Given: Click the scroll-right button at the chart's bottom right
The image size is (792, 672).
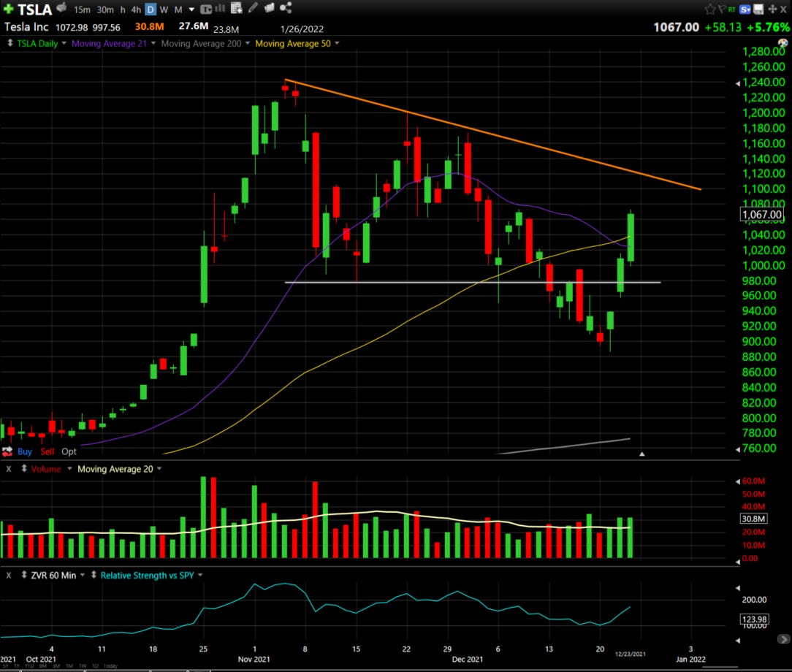Looking at the screenshot, I should (783, 639).
